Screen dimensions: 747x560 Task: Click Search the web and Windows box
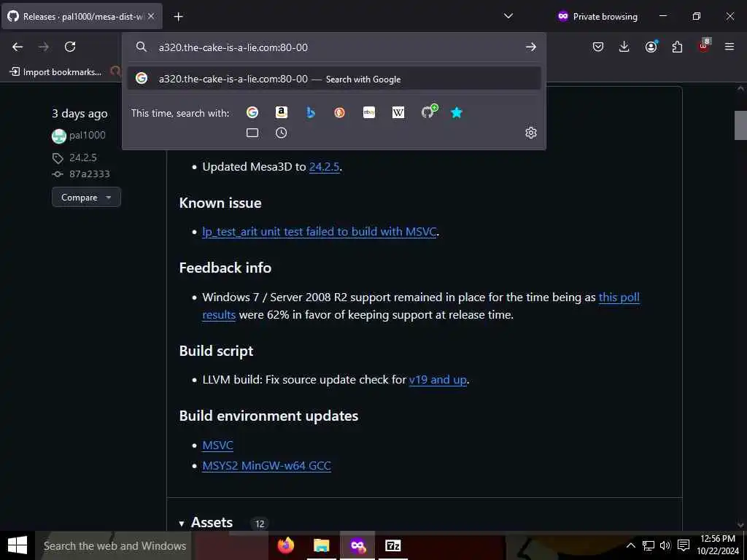coord(115,545)
